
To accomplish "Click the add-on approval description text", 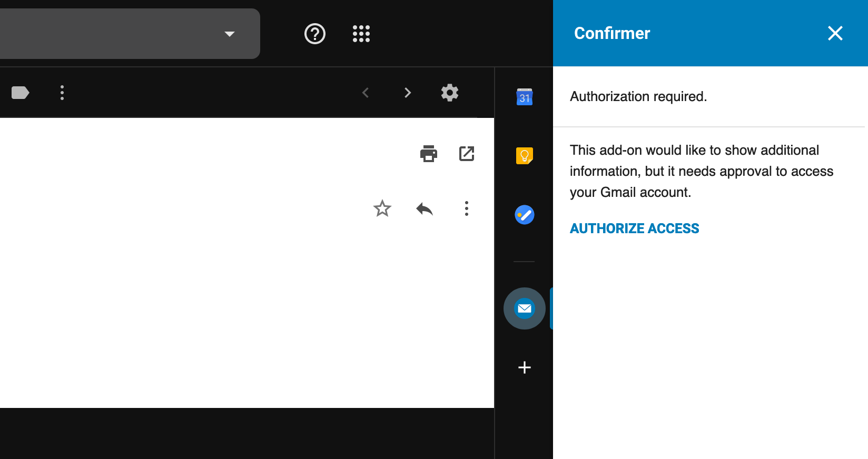I will tap(702, 171).
